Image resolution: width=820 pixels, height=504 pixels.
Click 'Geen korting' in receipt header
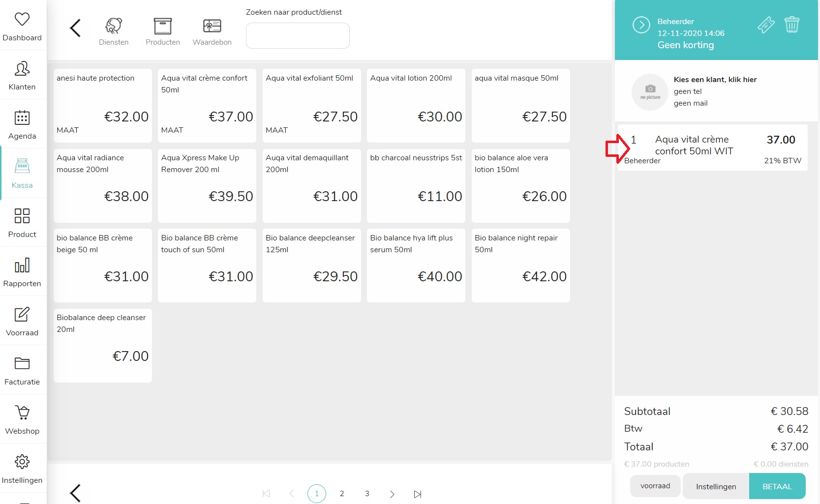point(686,45)
